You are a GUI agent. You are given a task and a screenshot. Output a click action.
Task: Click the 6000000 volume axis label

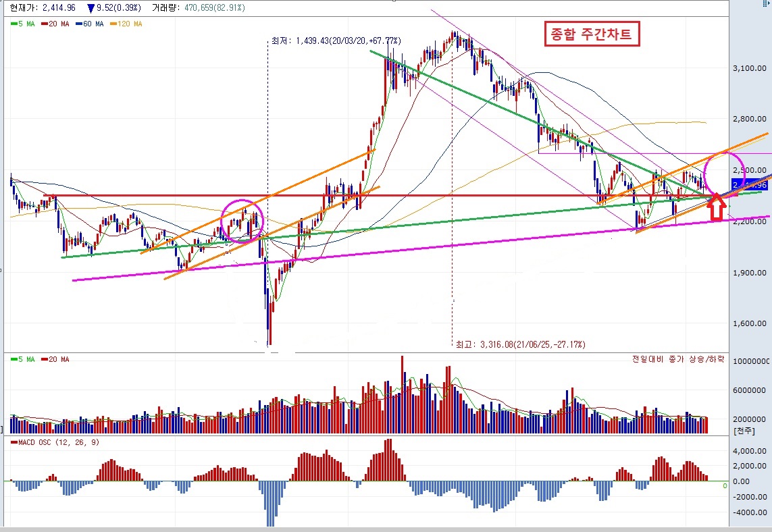[749, 390]
